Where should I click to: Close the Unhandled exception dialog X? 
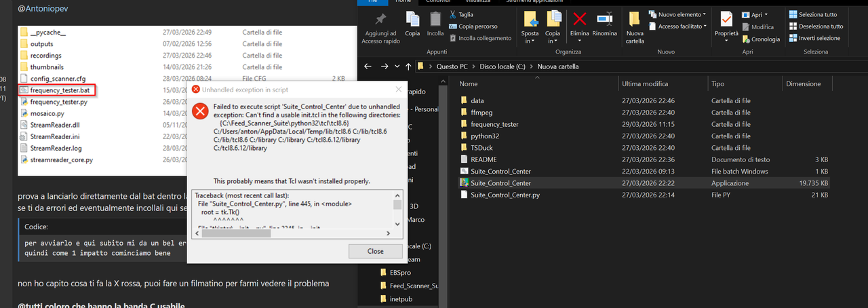click(x=398, y=89)
